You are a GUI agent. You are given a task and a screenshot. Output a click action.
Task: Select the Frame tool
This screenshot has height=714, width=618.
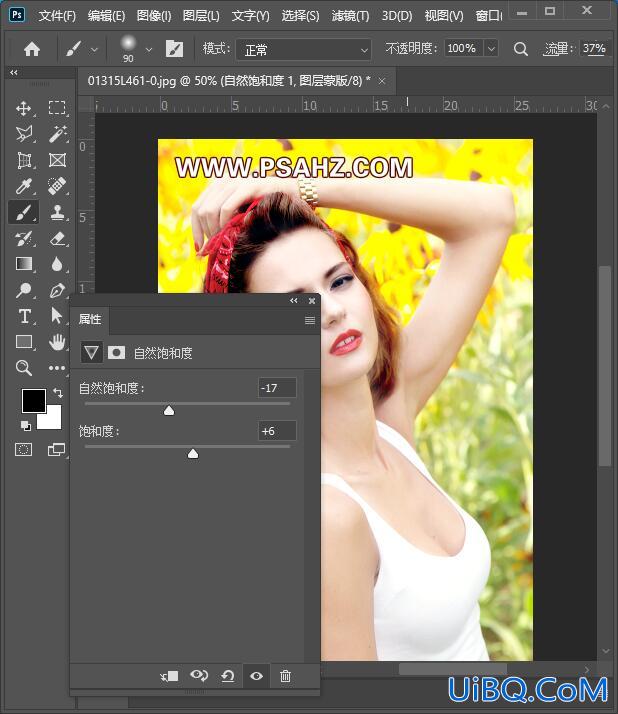(x=57, y=160)
